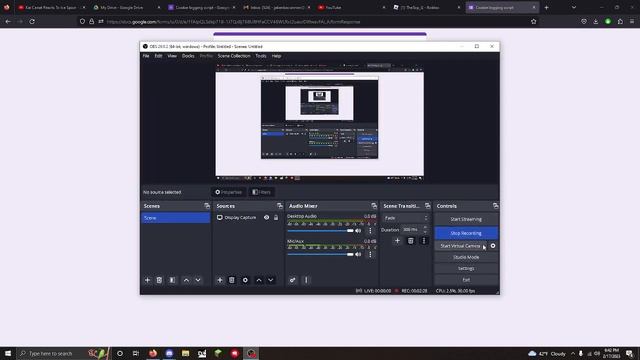Click Start Virtual Camera button
The width and height of the screenshot is (640, 360).
pyautogui.click(x=461, y=246)
